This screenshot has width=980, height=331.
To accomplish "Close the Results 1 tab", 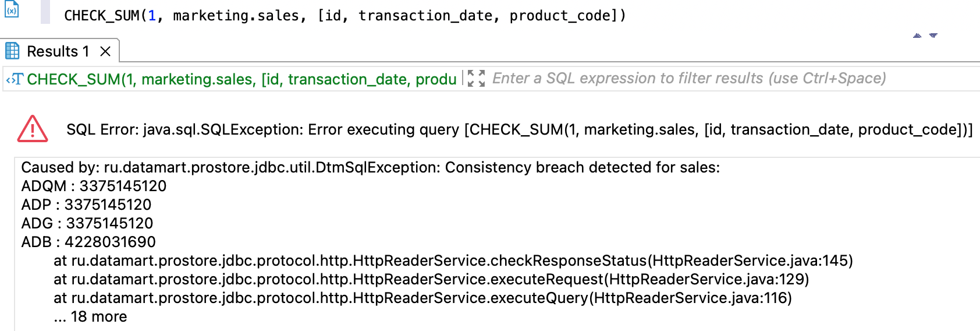I will tap(105, 51).
